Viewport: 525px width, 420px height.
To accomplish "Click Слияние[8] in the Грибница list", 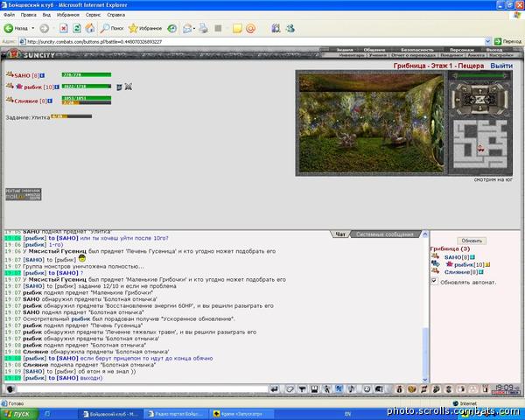I will (461, 272).
